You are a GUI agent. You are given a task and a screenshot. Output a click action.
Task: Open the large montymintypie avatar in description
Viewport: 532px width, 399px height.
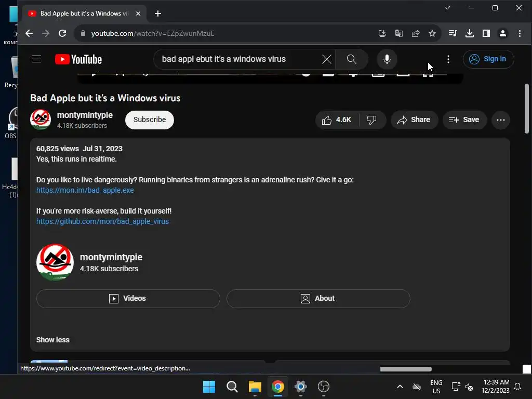[55, 262]
